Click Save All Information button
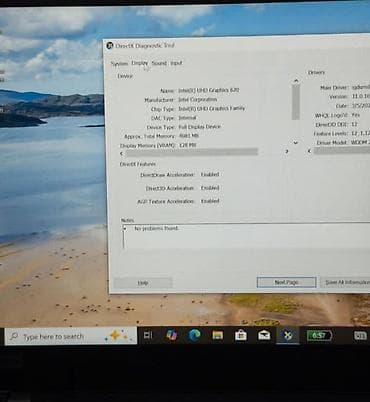The height and width of the screenshot is (402, 370). click(x=345, y=282)
